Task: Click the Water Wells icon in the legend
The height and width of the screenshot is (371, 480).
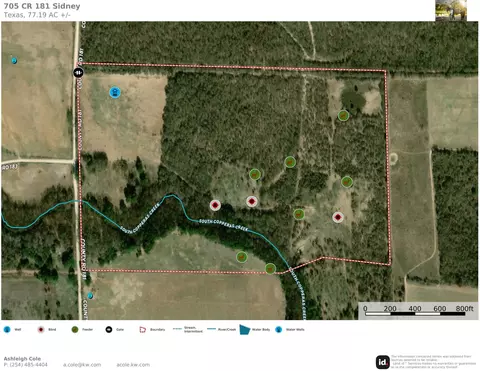Action: (x=279, y=329)
